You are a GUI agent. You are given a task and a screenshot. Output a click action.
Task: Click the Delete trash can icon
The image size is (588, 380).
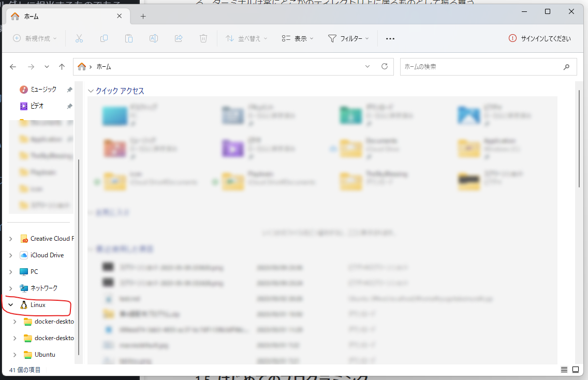click(x=203, y=38)
